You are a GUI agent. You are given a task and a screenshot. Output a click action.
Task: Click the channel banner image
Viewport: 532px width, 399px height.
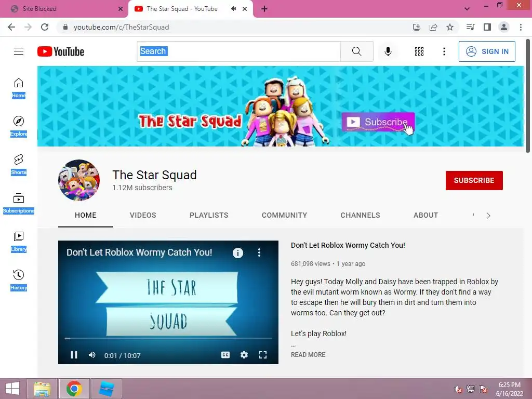[280, 106]
